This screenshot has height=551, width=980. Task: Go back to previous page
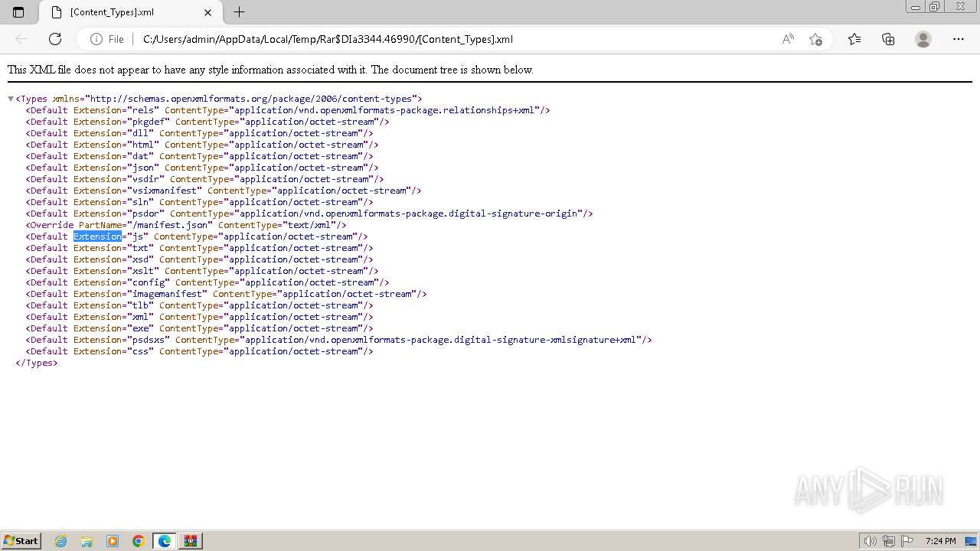tap(21, 39)
